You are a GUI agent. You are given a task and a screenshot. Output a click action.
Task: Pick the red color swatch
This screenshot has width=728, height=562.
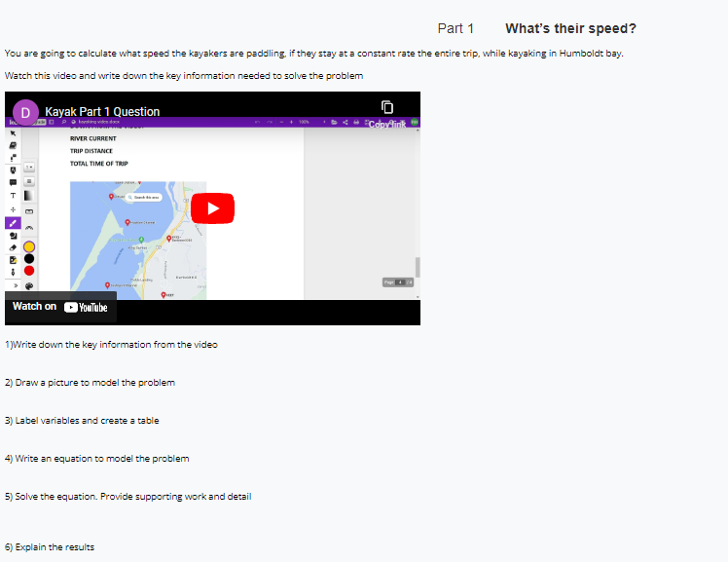pyautogui.click(x=29, y=271)
